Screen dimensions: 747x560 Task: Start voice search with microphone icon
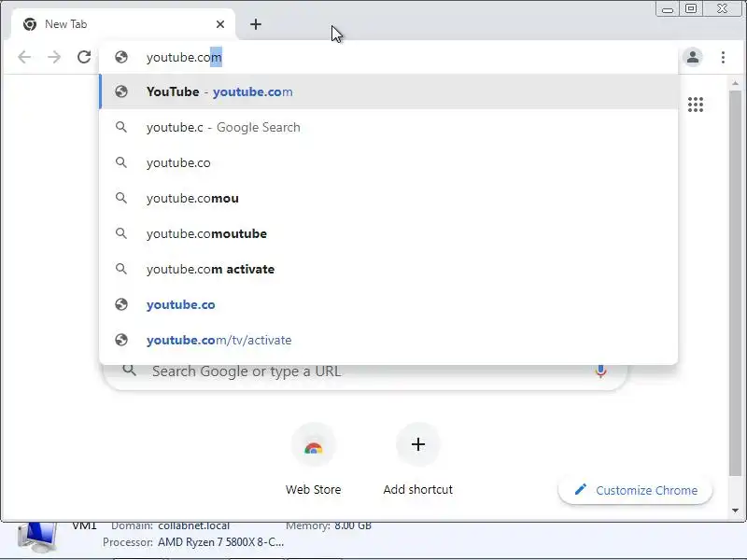[600, 371]
